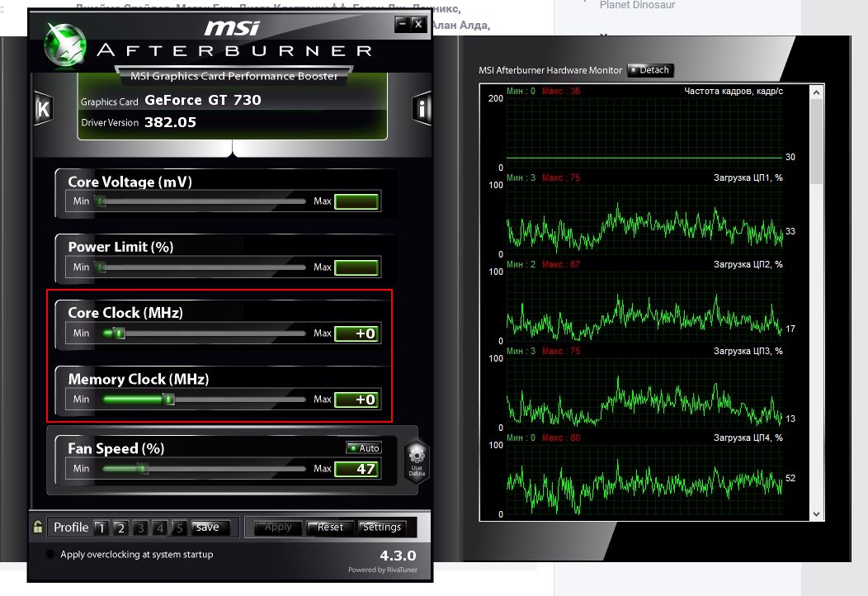Click the Power Limit slider handle
This screenshot has width=868, height=596.
(101, 267)
